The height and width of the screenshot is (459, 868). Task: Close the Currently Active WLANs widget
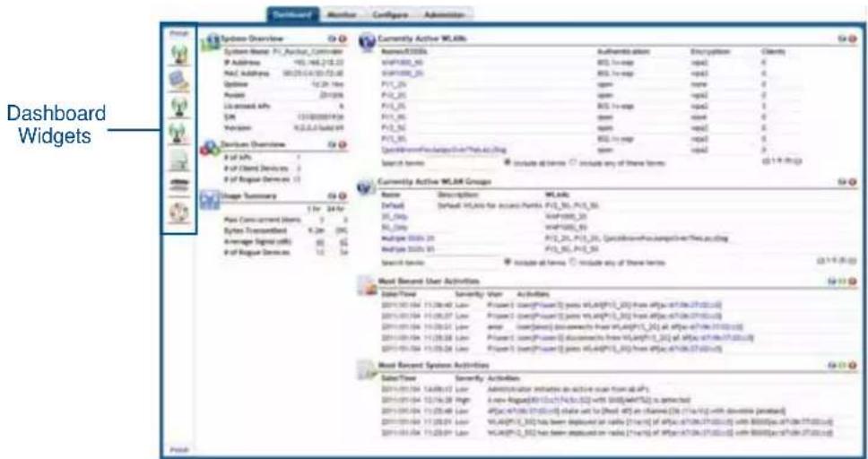852,39
